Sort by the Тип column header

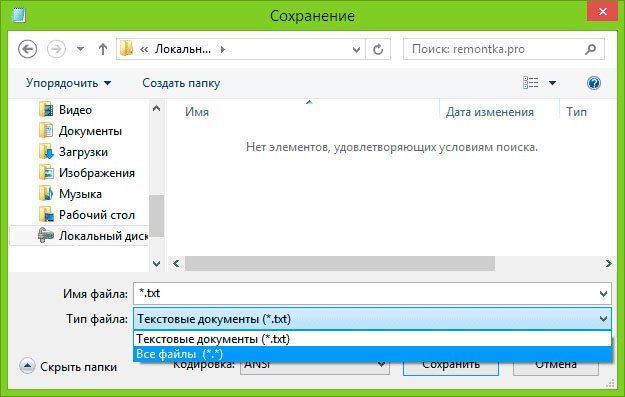577,112
